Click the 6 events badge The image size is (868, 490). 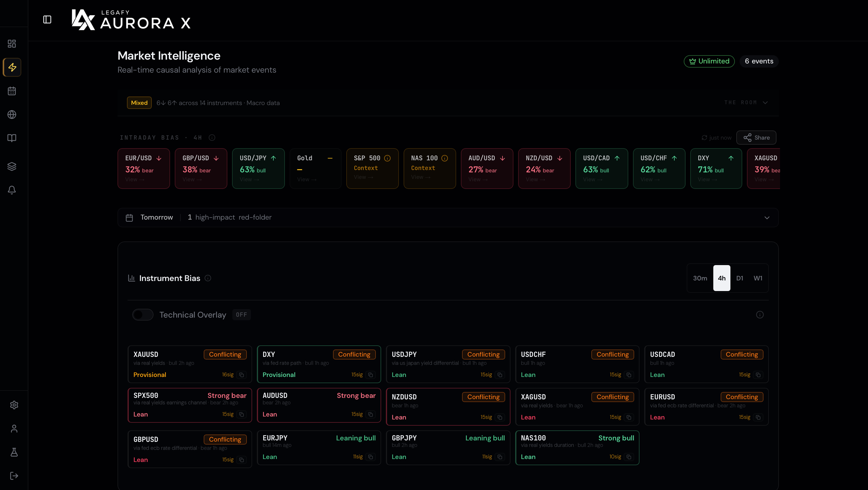(x=759, y=61)
